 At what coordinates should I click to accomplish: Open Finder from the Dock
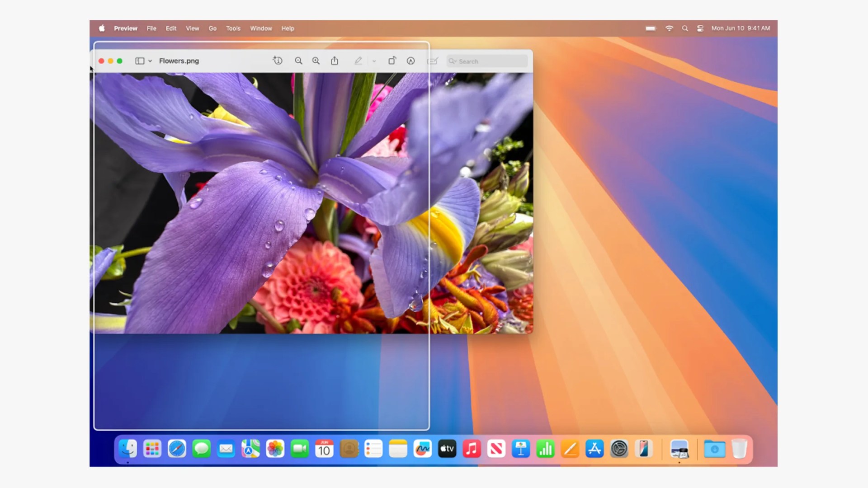point(128,449)
